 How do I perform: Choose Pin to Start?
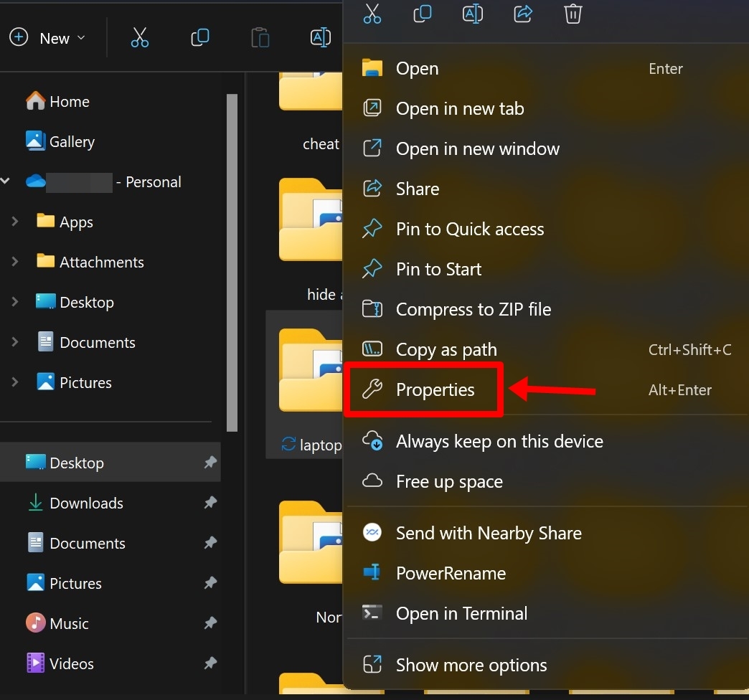(x=545, y=269)
